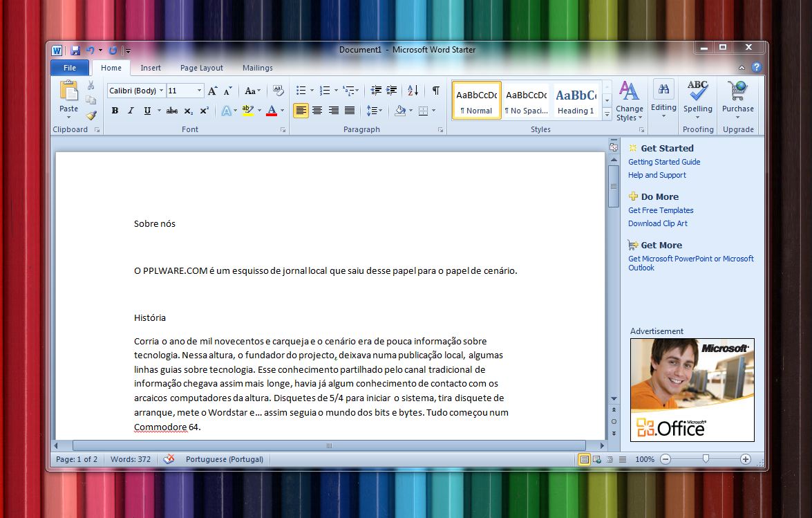Toggle Italic formatting
Image resolution: width=812 pixels, height=518 pixels.
tap(131, 111)
